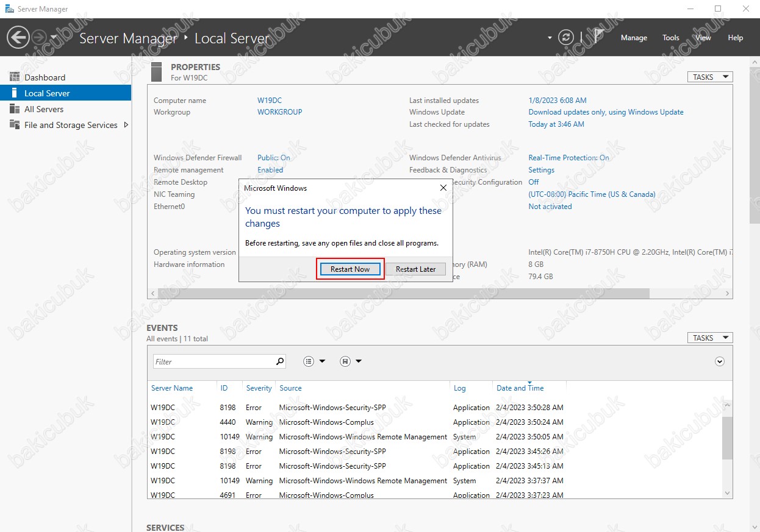
Task: Click the WORKGROUP link
Action: point(280,112)
